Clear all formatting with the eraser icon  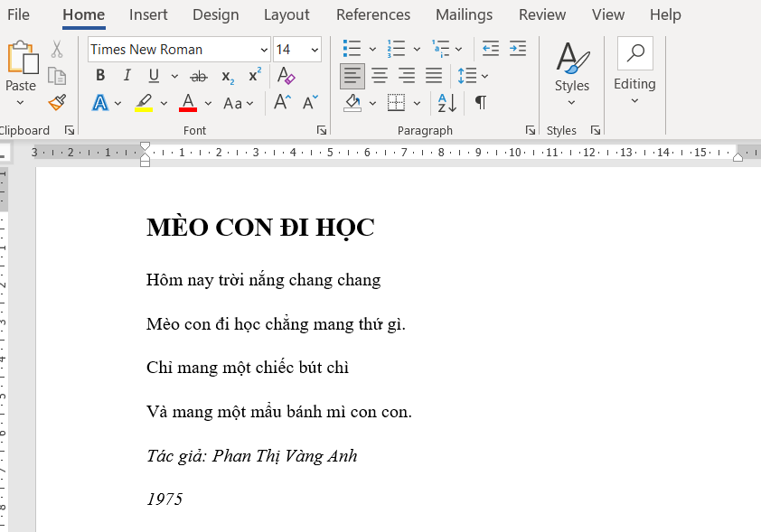pos(286,76)
